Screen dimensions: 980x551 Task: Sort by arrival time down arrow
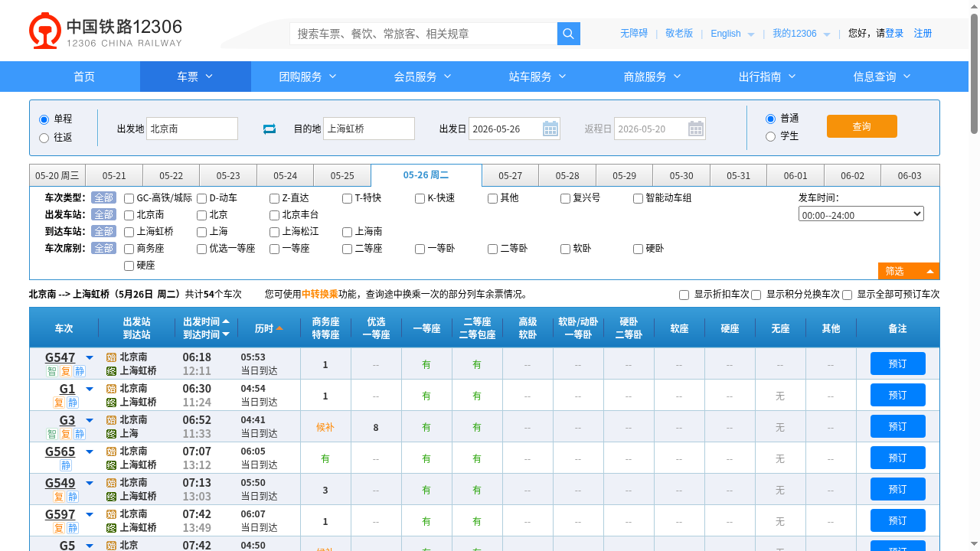click(x=226, y=334)
